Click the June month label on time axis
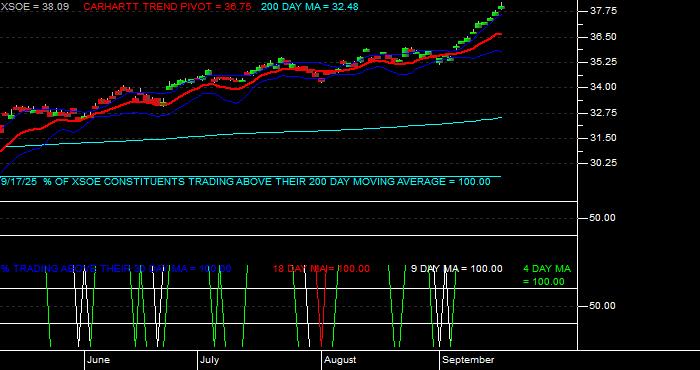Viewport: 700px width, 370px height. coord(98,360)
